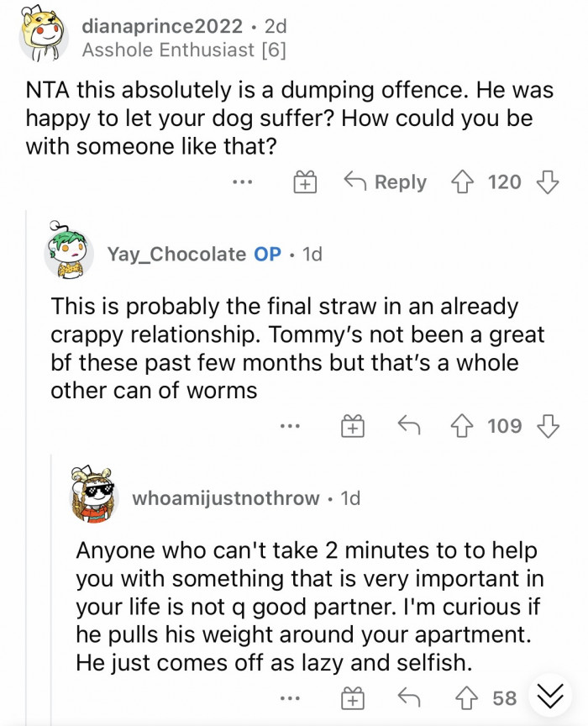This screenshot has width=588, height=726.
Task: Open more options on Yay_Chocolate's comment
Action: [x=291, y=426]
